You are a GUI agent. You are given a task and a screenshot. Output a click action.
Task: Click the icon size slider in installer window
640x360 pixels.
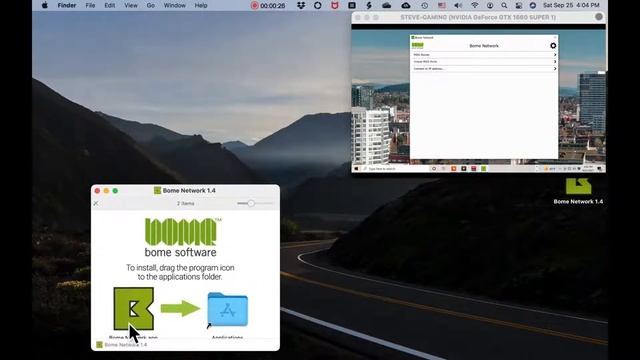tap(255, 203)
